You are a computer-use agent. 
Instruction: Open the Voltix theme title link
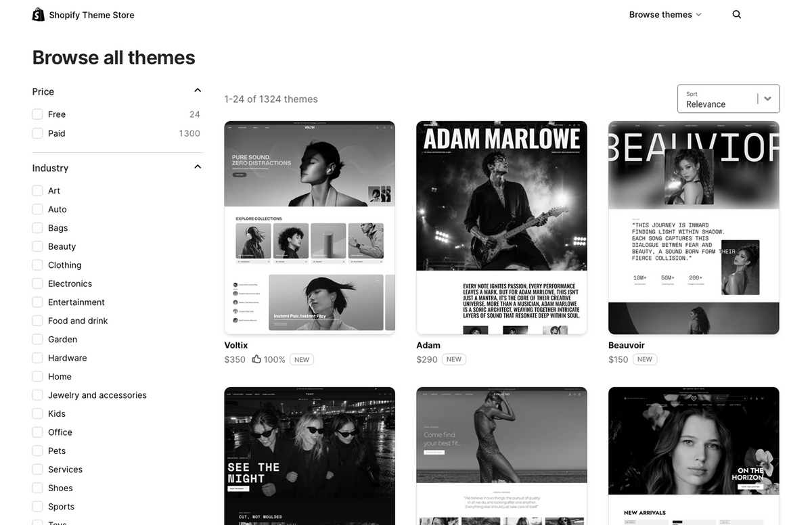tap(236, 345)
